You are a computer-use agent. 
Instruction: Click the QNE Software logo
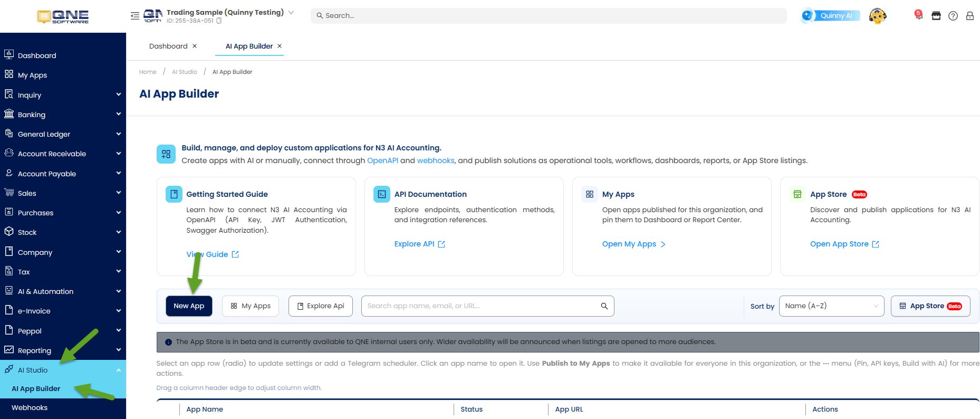63,16
